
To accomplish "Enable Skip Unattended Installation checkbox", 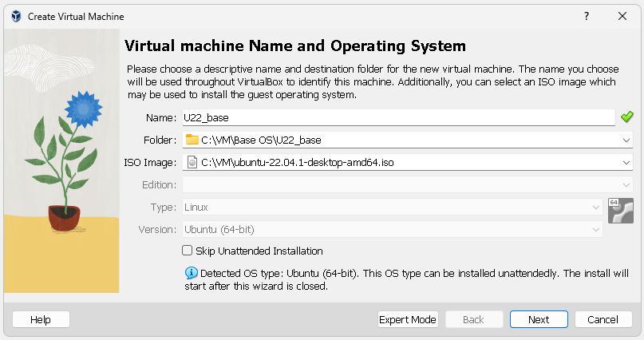I will (x=188, y=251).
